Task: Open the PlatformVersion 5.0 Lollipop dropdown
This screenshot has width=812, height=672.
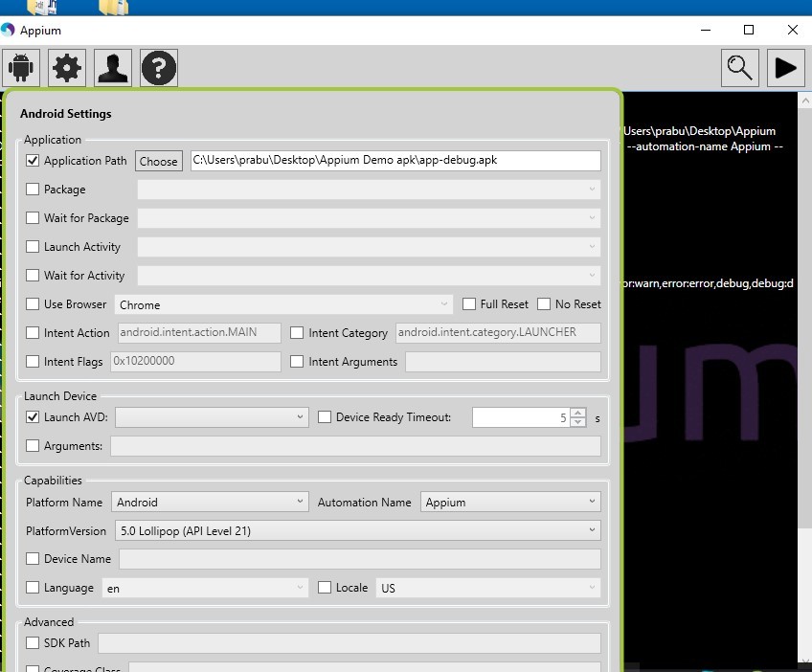Action: tap(358, 530)
